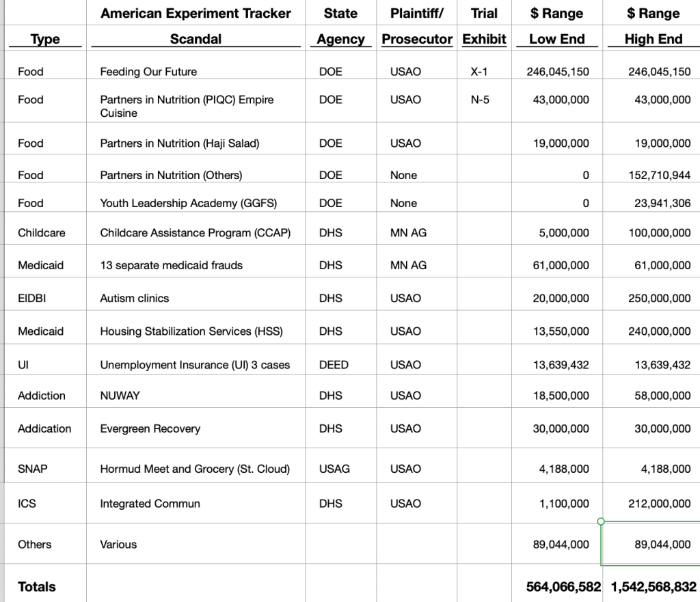
Task: Click the 'Autism clinics' scandal cell
Action: [135, 298]
